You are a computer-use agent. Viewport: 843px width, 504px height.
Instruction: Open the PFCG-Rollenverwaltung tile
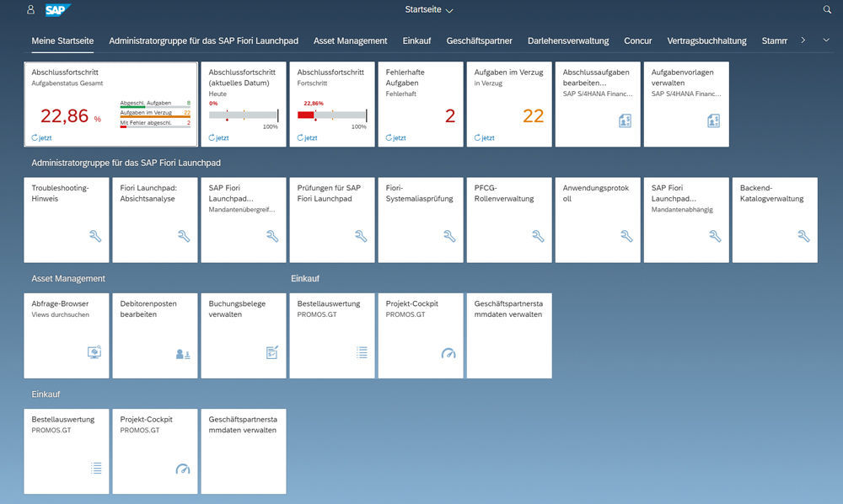coord(508,219)
